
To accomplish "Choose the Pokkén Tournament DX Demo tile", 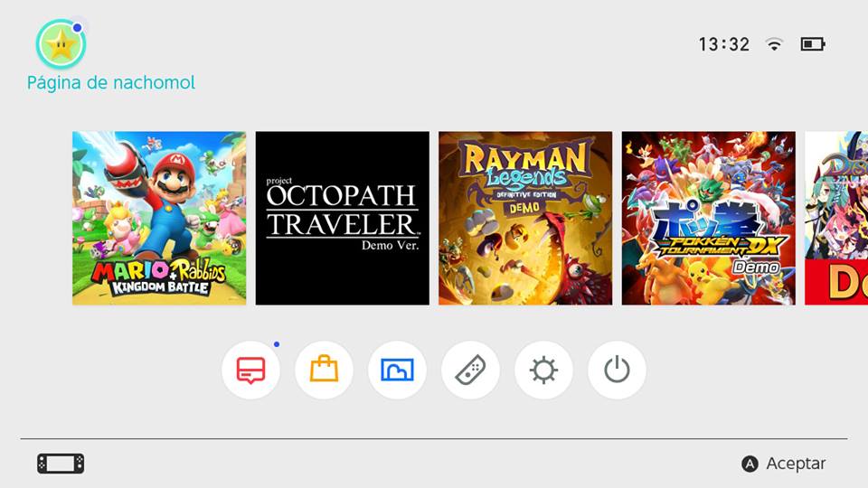I will 709,218.
